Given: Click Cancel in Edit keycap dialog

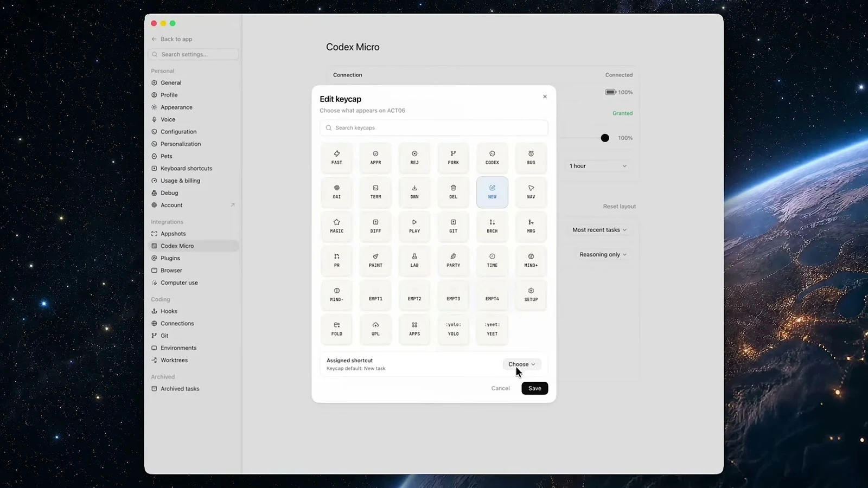Looking at the screenshot, I should 500,388.
